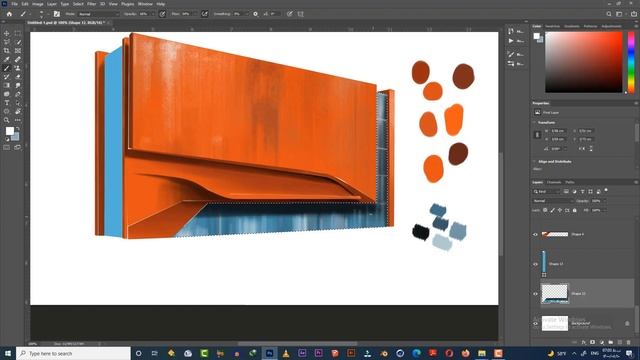Open the brush Mode dropdown
Viewport: 640px width, 360px height.
98,14
